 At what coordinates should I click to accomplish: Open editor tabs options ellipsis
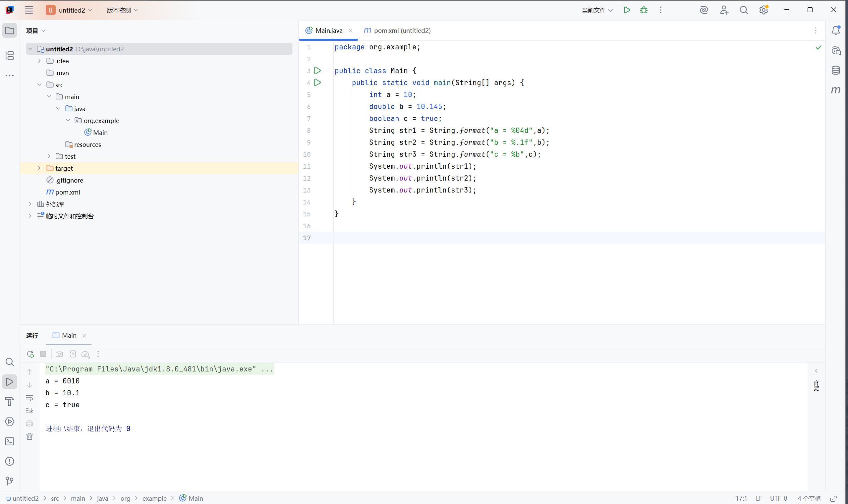tap(816, 30)
